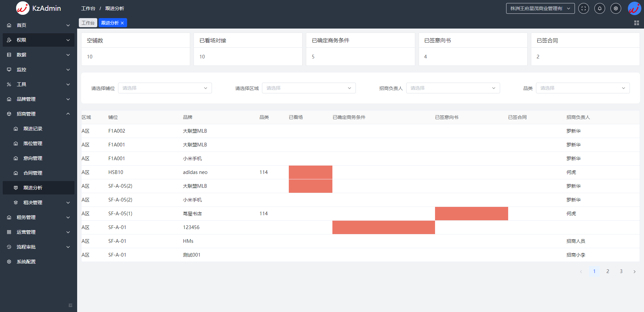Collapse the 招商管理 menu chevron
The image size is (644, 312).
68,114
